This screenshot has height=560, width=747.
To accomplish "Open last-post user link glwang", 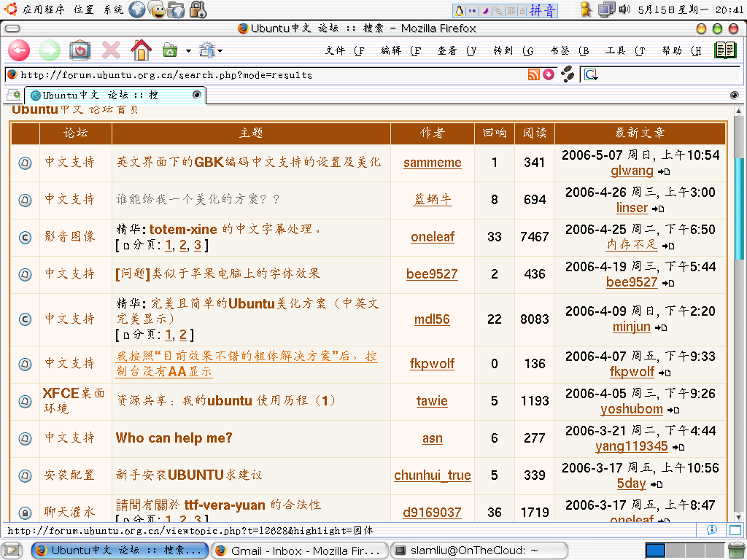I will point(632,171).
